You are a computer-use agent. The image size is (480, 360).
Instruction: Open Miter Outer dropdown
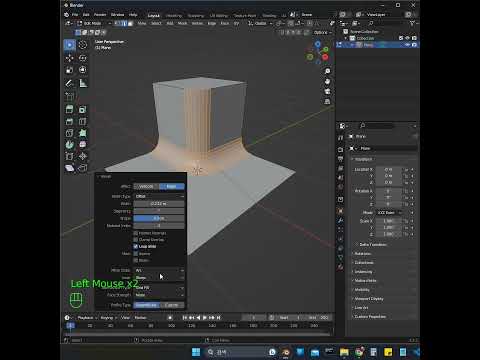pyautogui.click(x=159, y=270)
